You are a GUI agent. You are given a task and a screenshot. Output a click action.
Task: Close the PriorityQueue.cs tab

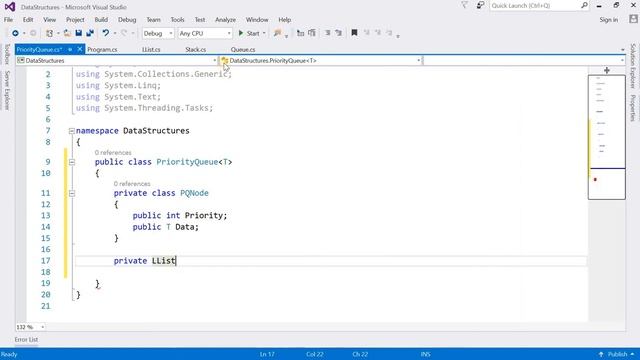coord(80,49)
